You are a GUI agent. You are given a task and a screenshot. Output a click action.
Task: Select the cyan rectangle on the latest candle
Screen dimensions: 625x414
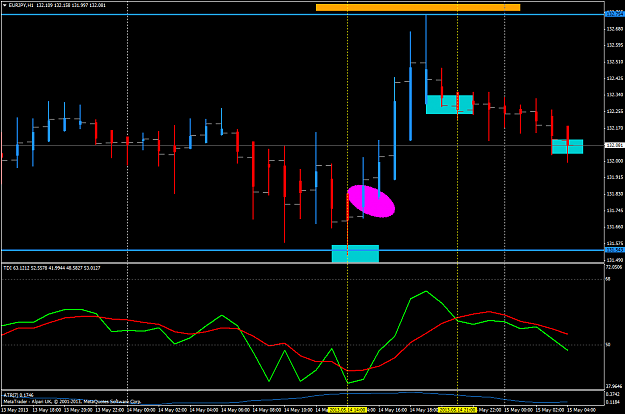567,147
